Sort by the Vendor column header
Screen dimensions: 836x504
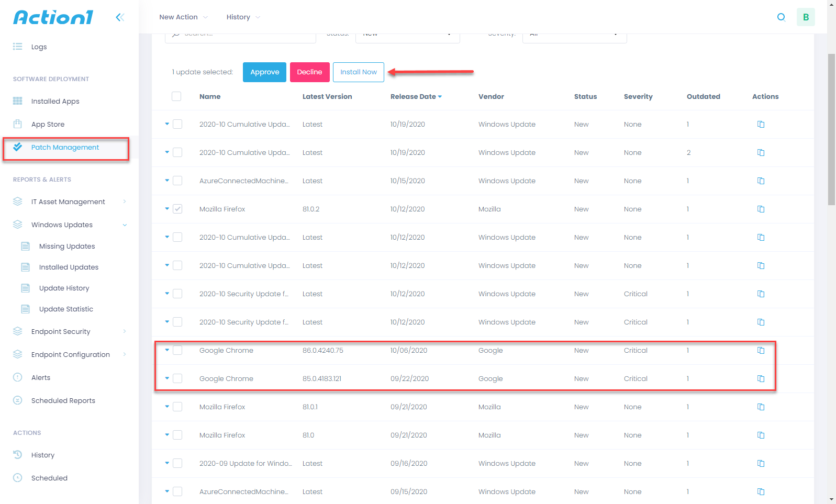tap(491, 96)
